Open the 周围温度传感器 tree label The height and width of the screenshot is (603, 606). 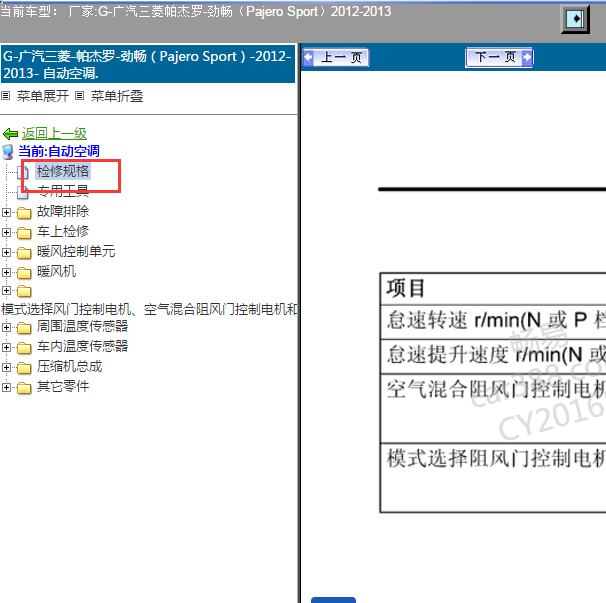click(x=82, y=326)
